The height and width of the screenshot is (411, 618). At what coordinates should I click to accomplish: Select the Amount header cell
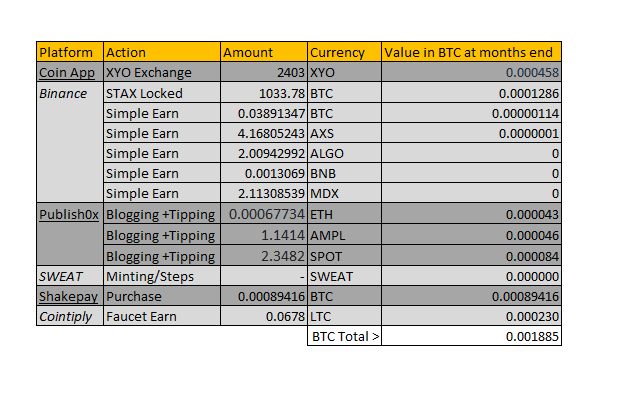coord(264,52)
